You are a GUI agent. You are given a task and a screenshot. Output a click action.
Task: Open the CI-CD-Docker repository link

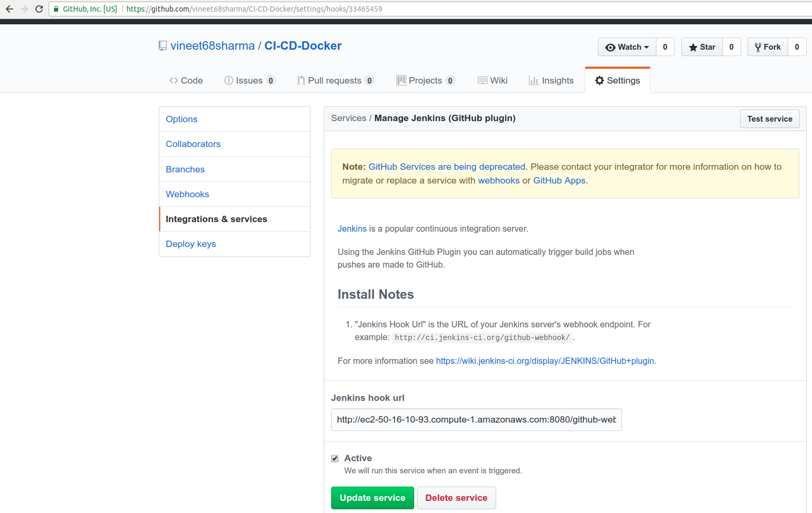(303, 46)
